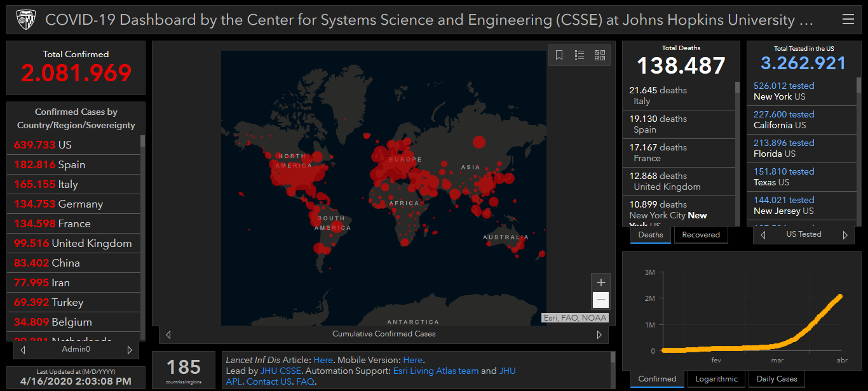Click the Cumulative Confirmed Cases label

tap(384, 334)
